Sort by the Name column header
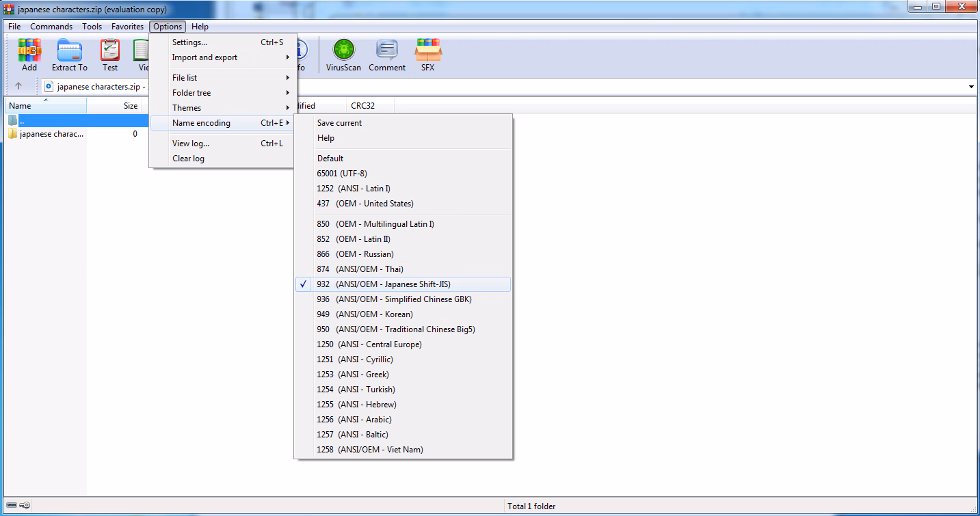 point(46,106)
